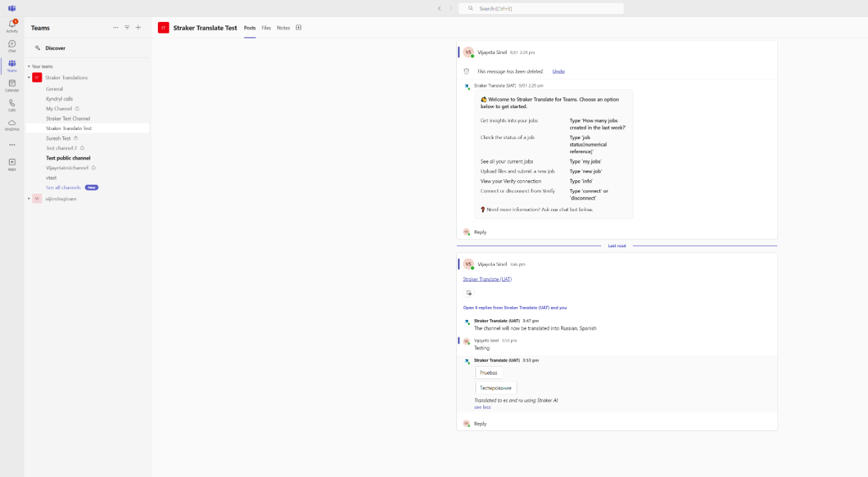Collapse the Straker Translations team
868x477 pixels.
pos(28,77)
